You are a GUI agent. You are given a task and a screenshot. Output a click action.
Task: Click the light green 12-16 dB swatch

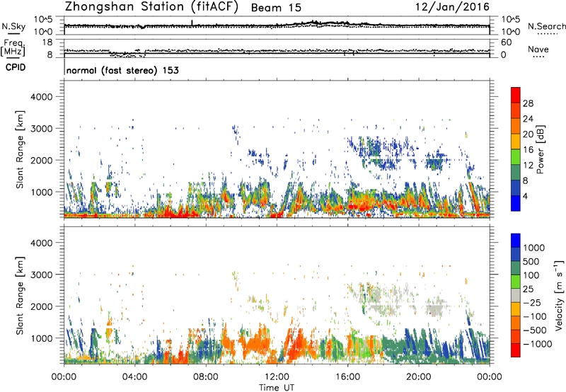click(x=516, y=157)
